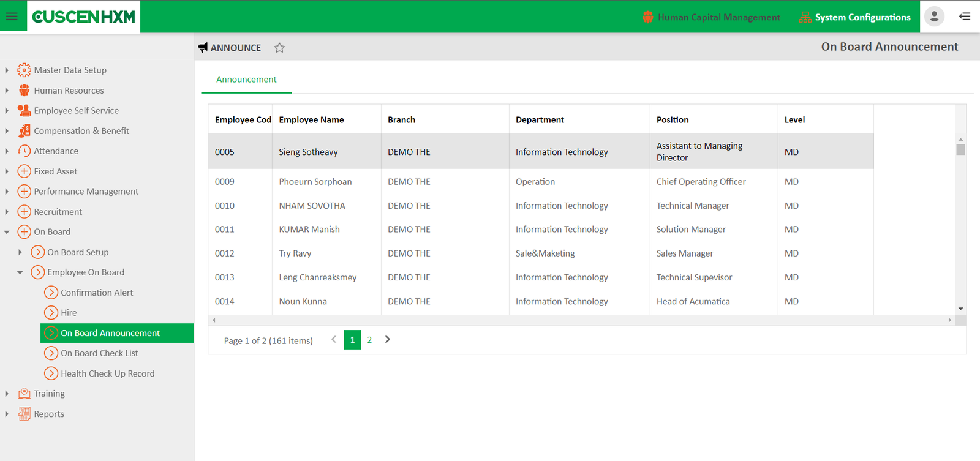Expand the On Board Setup submenu
Screen dimensions: 980x461
pyautogui.click(x=20, y=252)
